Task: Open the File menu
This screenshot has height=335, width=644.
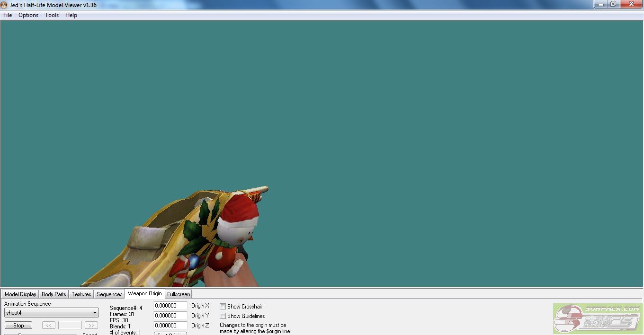Action: coord(8,15)
